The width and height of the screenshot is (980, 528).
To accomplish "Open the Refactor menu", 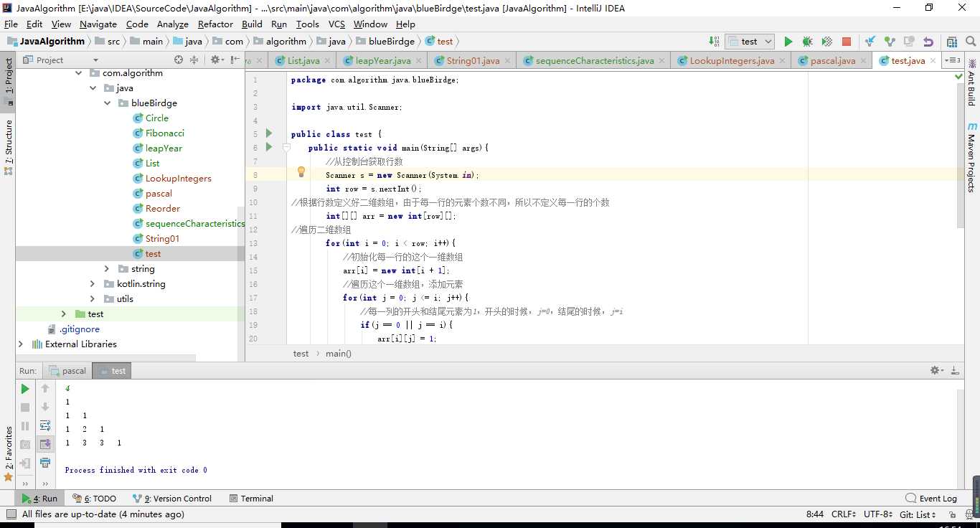I will [x=215, y=24].
